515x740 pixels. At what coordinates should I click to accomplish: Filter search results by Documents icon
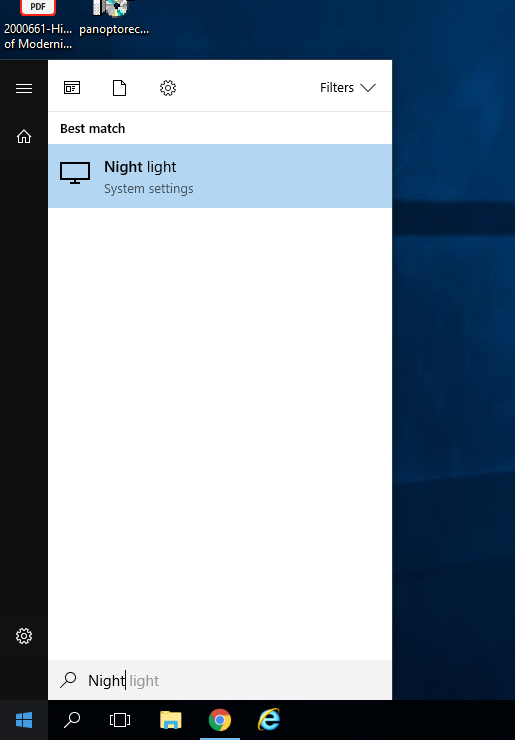click(x=119, y=88)
